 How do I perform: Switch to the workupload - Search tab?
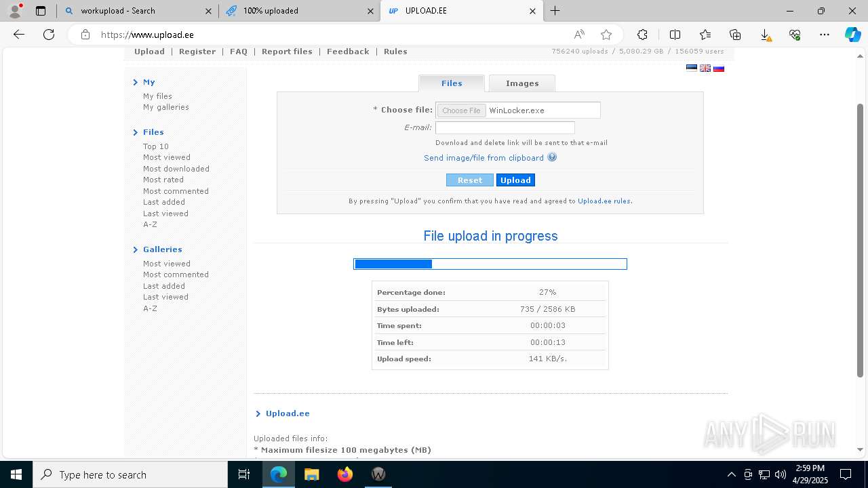pyautogui.click(x=138, y=11)
